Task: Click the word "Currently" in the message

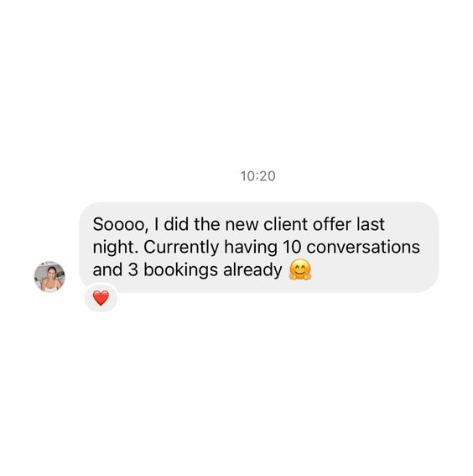Action: 181,248
